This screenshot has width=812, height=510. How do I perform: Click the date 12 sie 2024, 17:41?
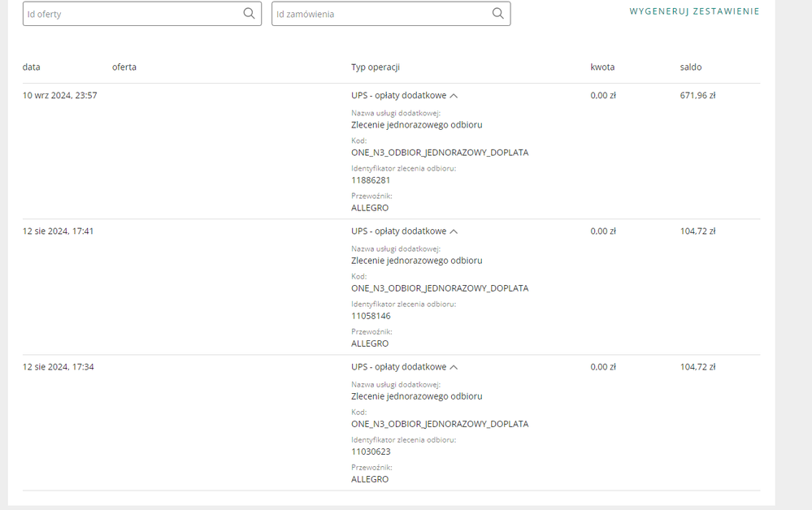[59, 231]
